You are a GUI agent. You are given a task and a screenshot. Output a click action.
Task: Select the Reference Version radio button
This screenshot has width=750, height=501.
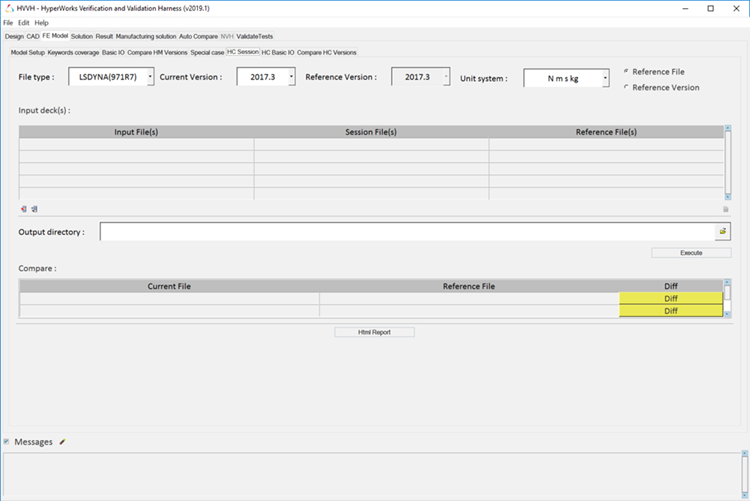[626, 88]
